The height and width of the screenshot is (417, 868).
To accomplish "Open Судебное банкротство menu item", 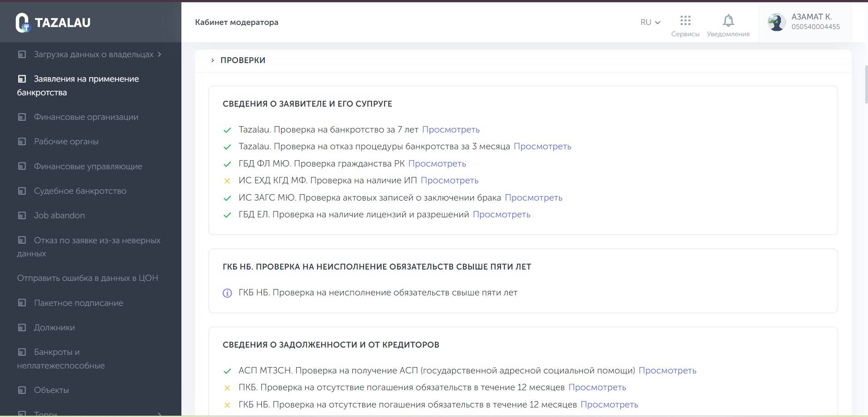I will tap(80, 191).
